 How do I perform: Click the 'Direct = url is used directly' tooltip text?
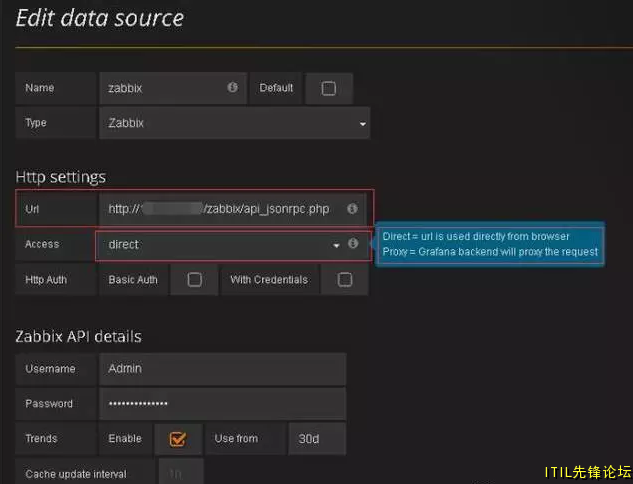[476, 236]
